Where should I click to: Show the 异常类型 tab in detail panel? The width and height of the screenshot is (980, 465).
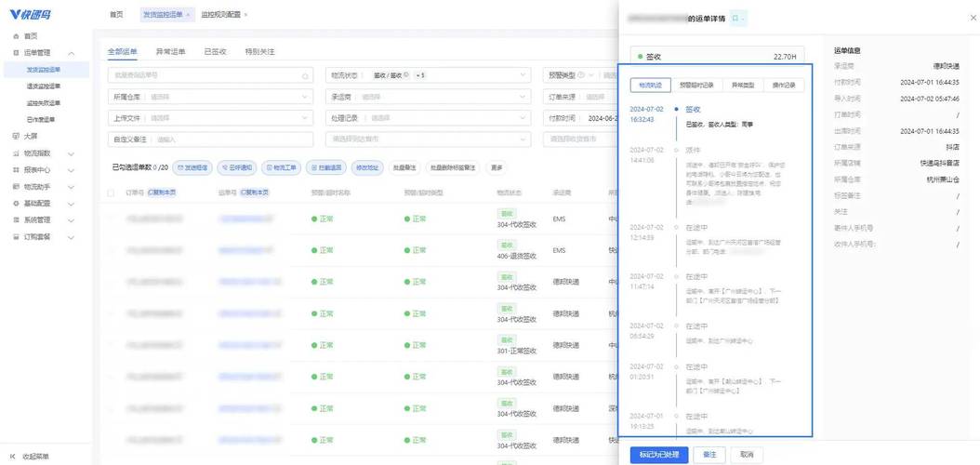point(743,85)
